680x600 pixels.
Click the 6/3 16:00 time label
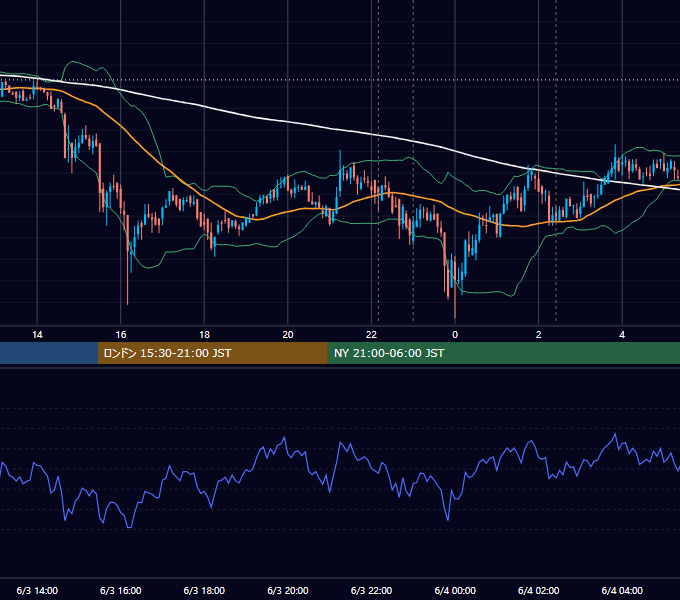click(x=121, y=590)
